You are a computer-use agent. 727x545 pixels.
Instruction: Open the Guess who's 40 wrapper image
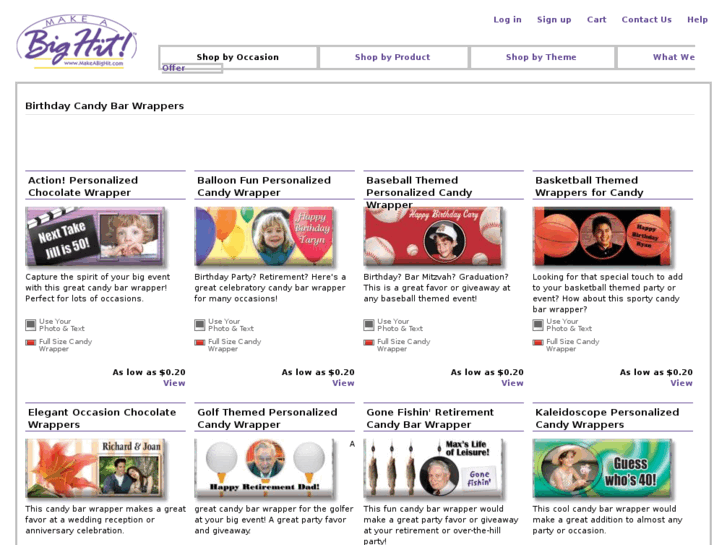coord(603,468)
